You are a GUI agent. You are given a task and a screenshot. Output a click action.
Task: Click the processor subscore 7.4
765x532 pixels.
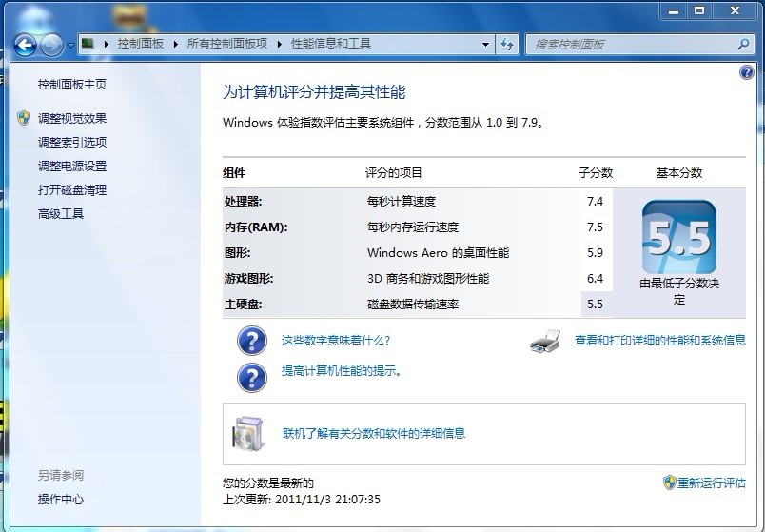[x=596, y=202]
